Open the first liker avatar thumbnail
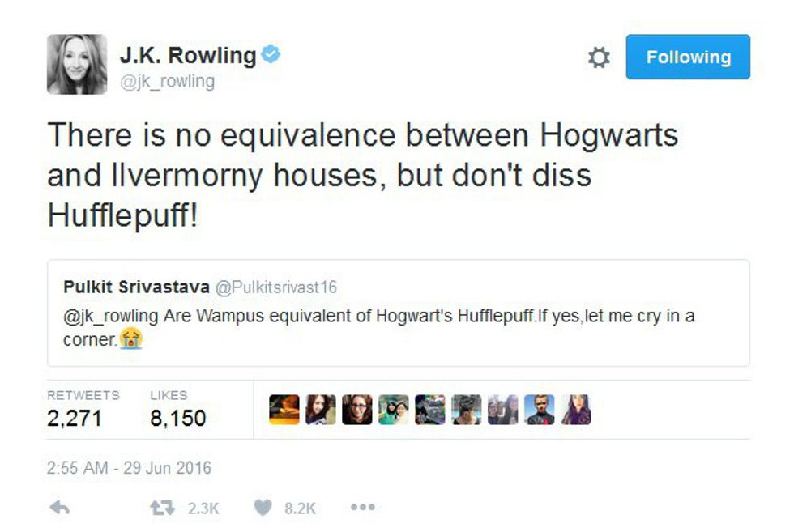Screen dimensions: 794x532 [x=284, y=410]
